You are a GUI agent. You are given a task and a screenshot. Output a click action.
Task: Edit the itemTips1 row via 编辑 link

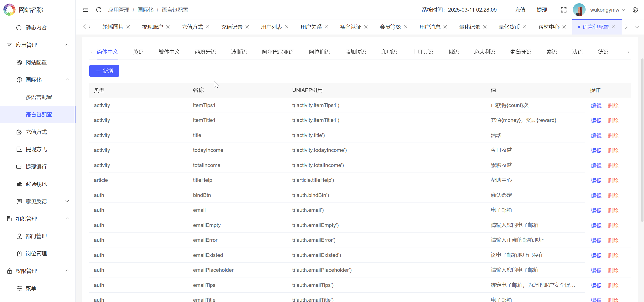(x=596, y=105)
